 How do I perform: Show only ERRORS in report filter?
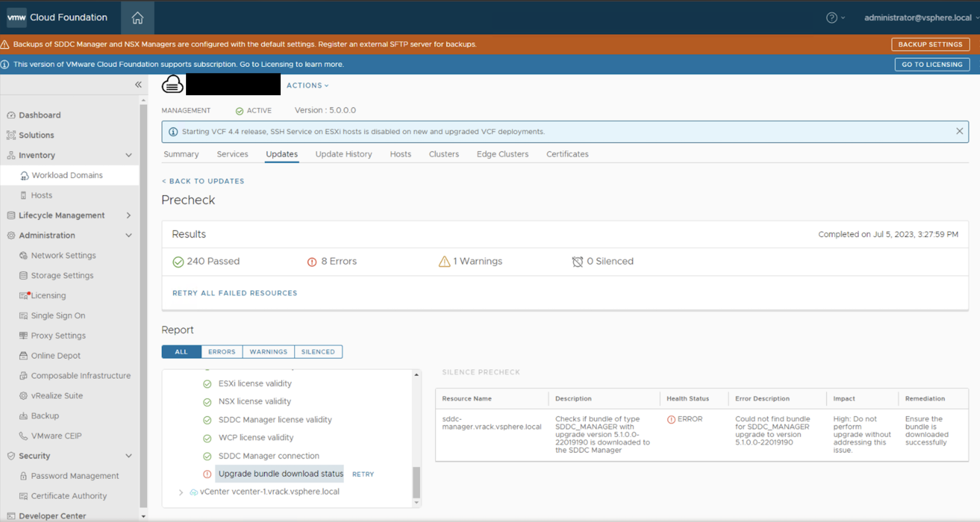click(x=221, y=352)
